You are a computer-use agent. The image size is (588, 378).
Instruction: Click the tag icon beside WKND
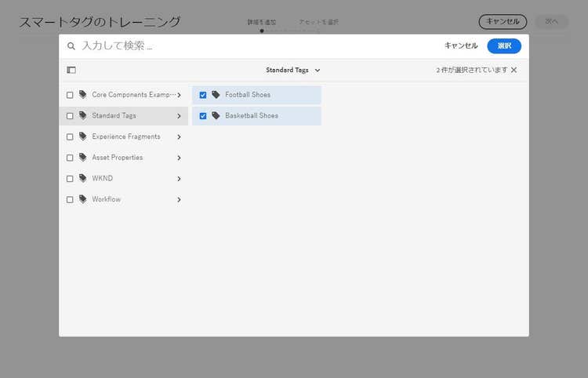(x=82, y=179)
